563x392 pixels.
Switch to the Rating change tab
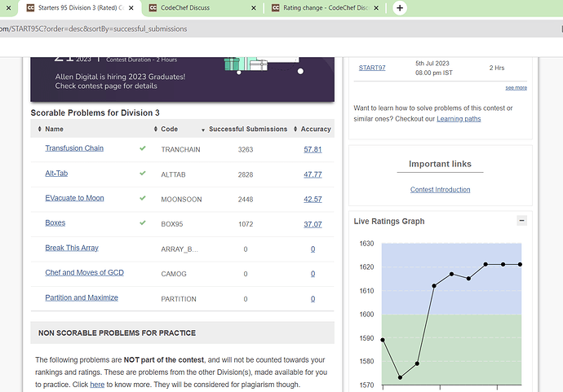tap(326, 8)
